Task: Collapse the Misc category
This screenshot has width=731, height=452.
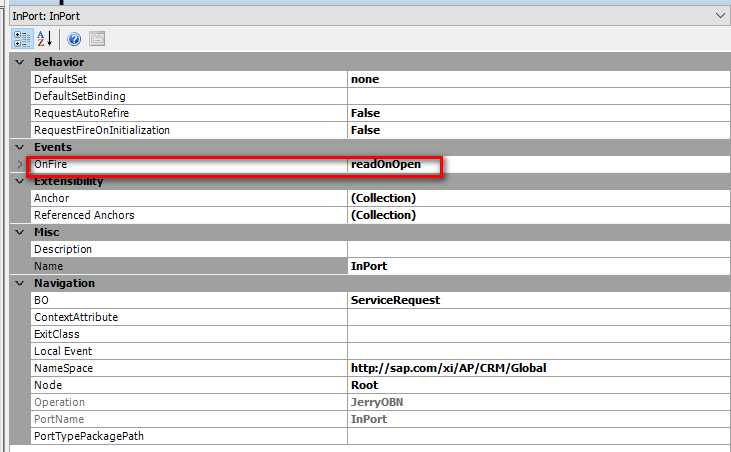Action: click(x=20, y=232)
